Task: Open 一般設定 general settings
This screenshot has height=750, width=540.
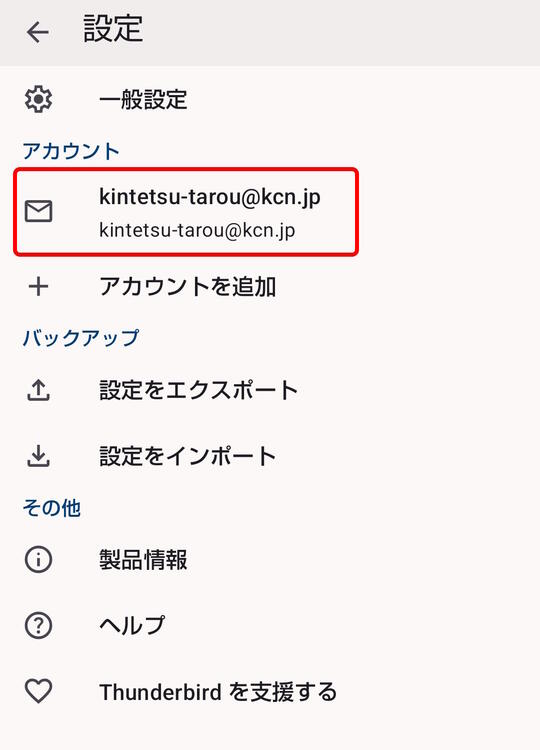Action: 143,100
